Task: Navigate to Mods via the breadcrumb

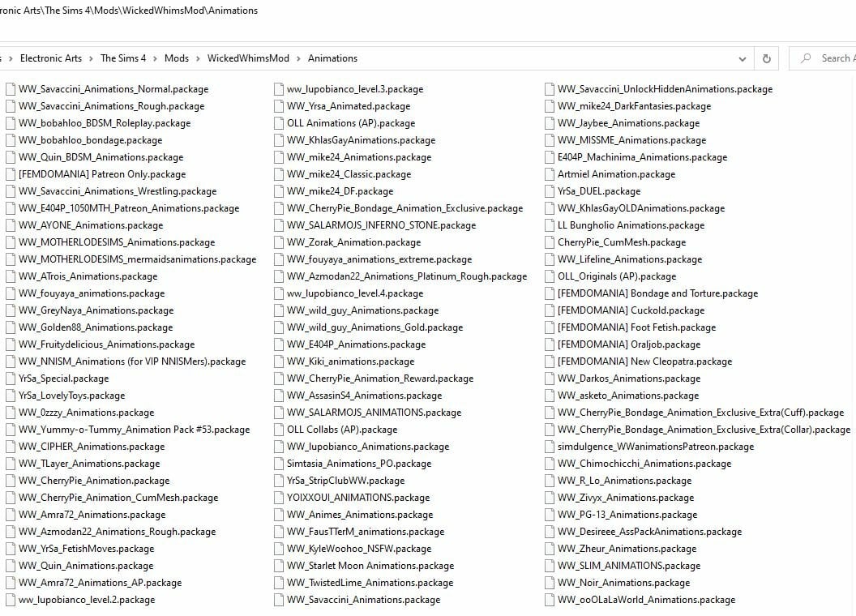Action: click(177, 58)
